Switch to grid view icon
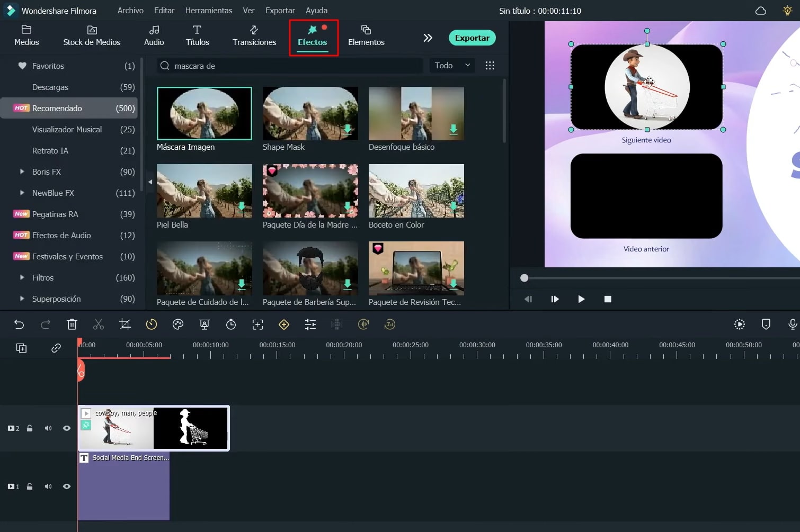800x532 pixels. pyautogui.click(x=490, y=66)
